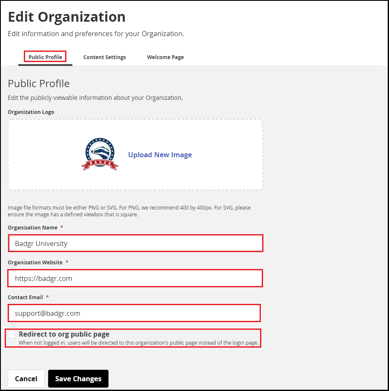The width and height of the screenshot is (389, 391).
Task: Click the Upload New Image link
Action: [x=160, y=155]
